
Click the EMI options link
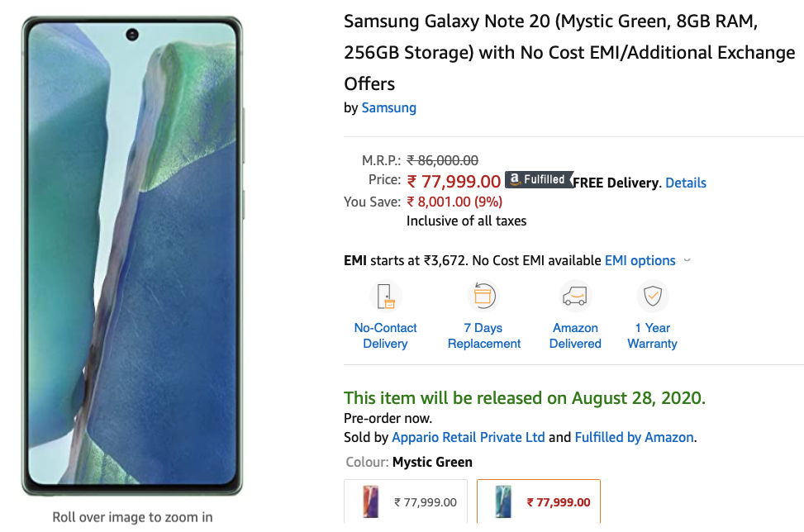640,260
